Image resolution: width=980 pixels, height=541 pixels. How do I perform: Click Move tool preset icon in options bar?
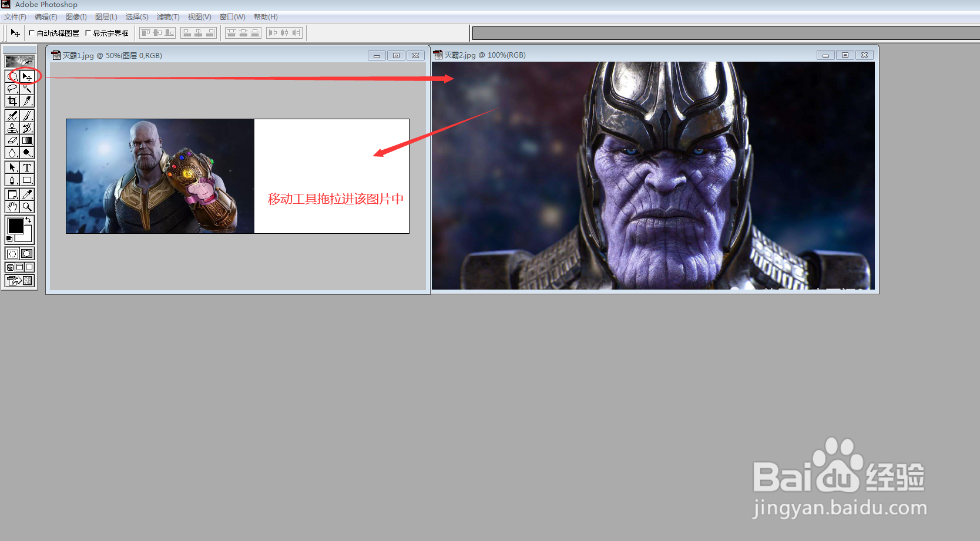(x=15, y=33)
